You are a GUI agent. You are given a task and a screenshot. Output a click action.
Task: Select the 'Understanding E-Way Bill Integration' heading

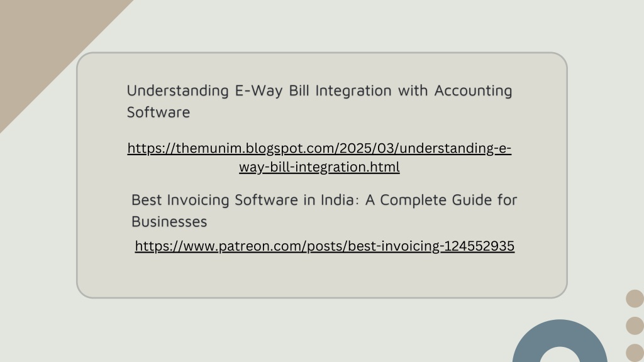point(319,101)
